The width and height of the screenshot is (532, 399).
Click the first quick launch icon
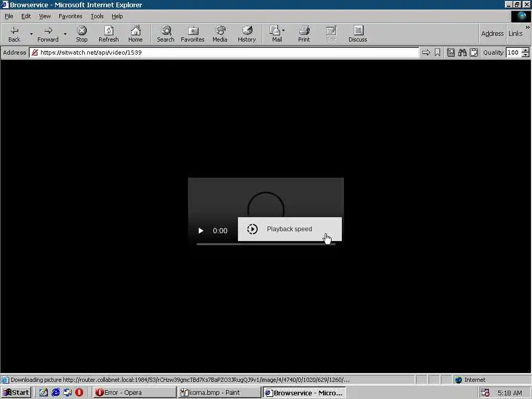[x=44, y=393]
